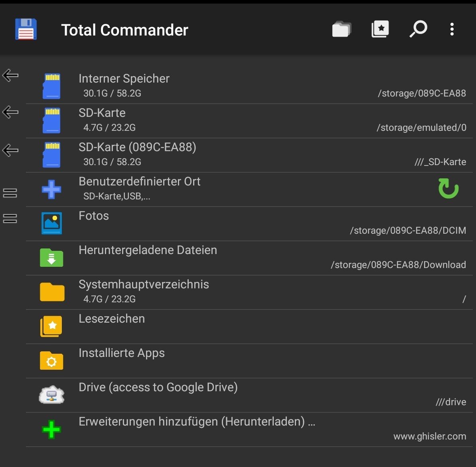This screenshot has width=476, height=467.
Task: Tap the list lines icon beside Fotos
Action: pyautogui.click(x=10, y=219)
